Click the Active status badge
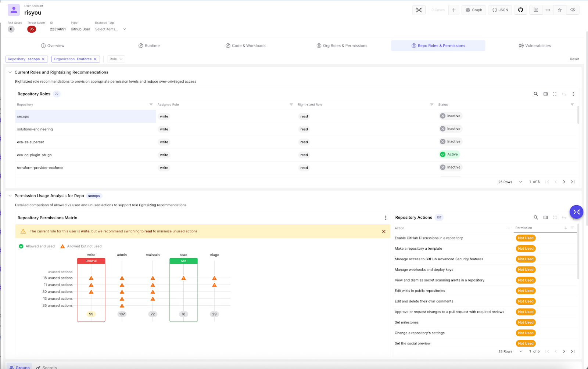This screenshot has width=588, height=369. pos(449,155)
